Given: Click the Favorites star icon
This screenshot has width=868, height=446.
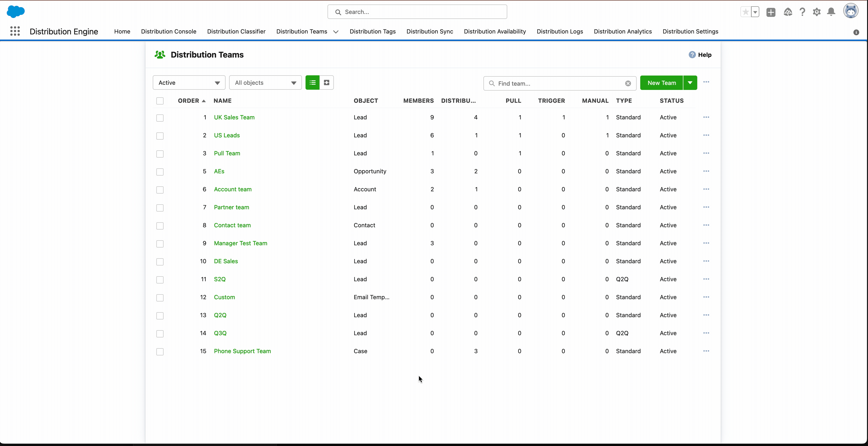Looking at the screenshot, I should click(746, 12).
